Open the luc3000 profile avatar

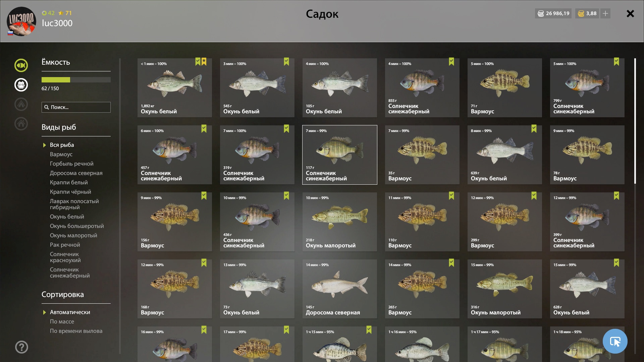(21, 21)
